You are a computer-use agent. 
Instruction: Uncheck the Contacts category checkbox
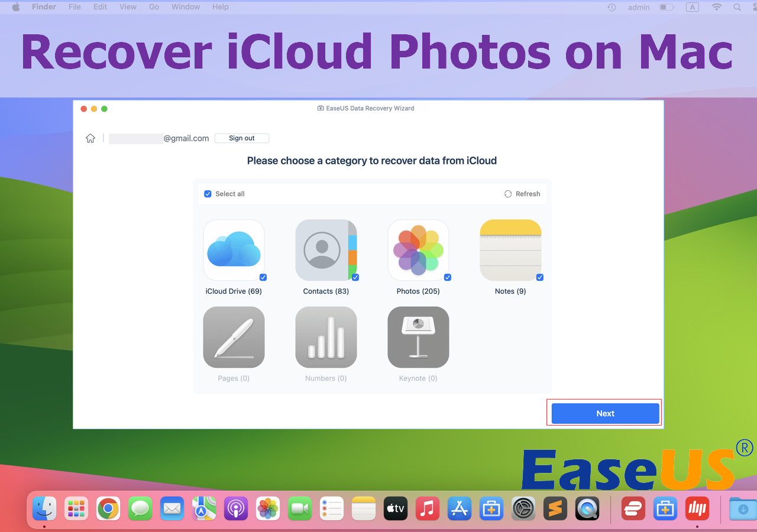coord(355,277)
